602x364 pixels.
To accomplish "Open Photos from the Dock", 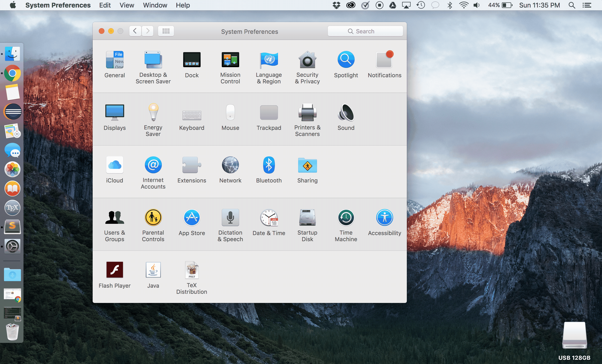I will click(12, 169).
